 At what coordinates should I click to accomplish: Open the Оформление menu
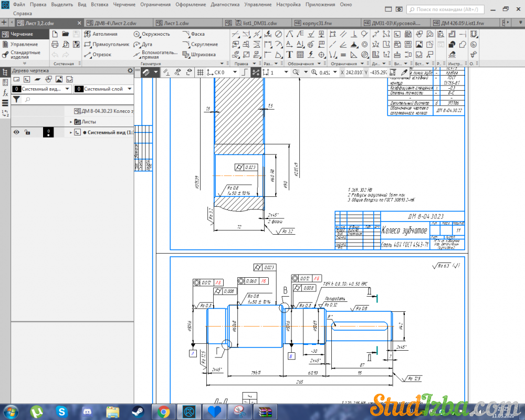tap(190, 4)
